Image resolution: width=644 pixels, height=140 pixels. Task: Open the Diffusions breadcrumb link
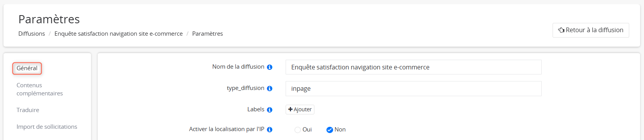coord(32,34)
